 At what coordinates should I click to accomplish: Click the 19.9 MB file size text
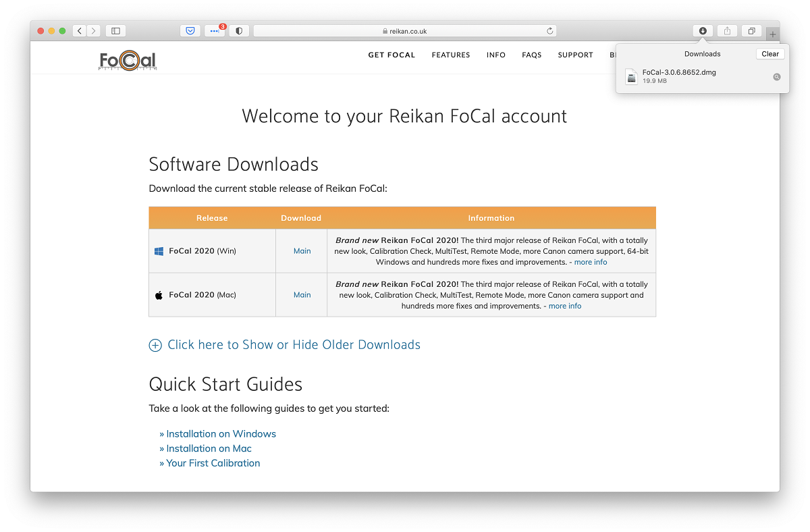(x=655, y=81)
